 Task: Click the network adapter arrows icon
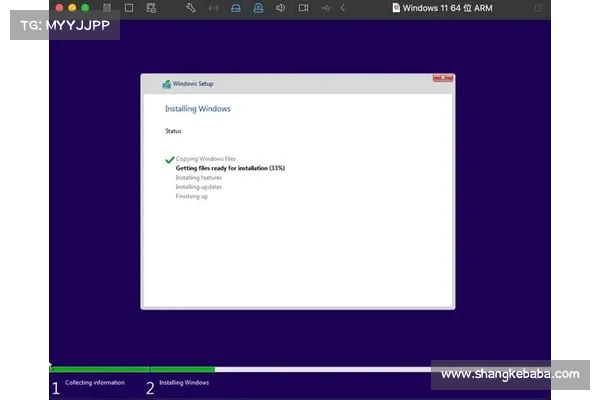point(214,8)
